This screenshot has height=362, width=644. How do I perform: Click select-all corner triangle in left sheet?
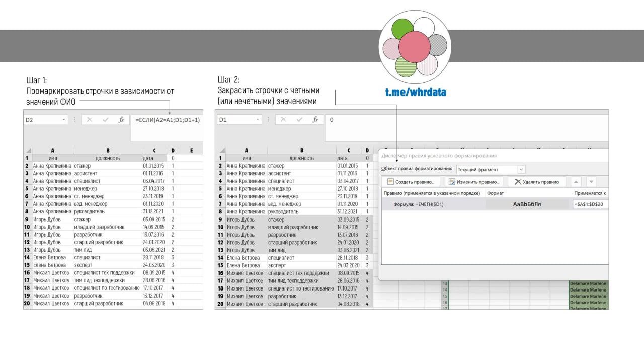(28, 150)
